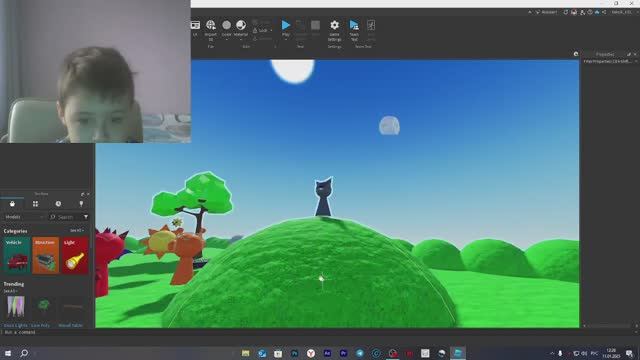Close the Toolbox panel
640x360 pixels.
(x=88, y=194)
